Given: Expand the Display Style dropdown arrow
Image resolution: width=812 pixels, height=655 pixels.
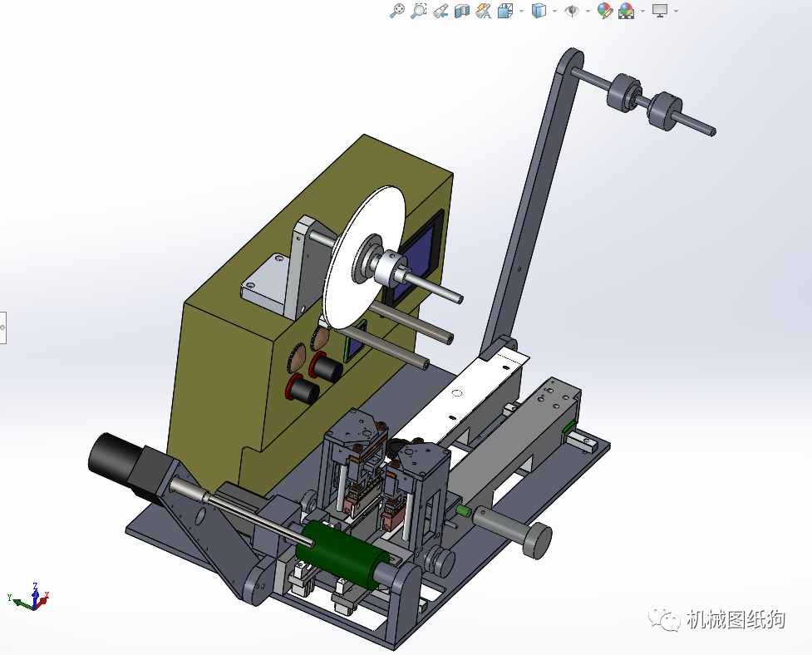Looking at the screenshot, I should 554,11.
